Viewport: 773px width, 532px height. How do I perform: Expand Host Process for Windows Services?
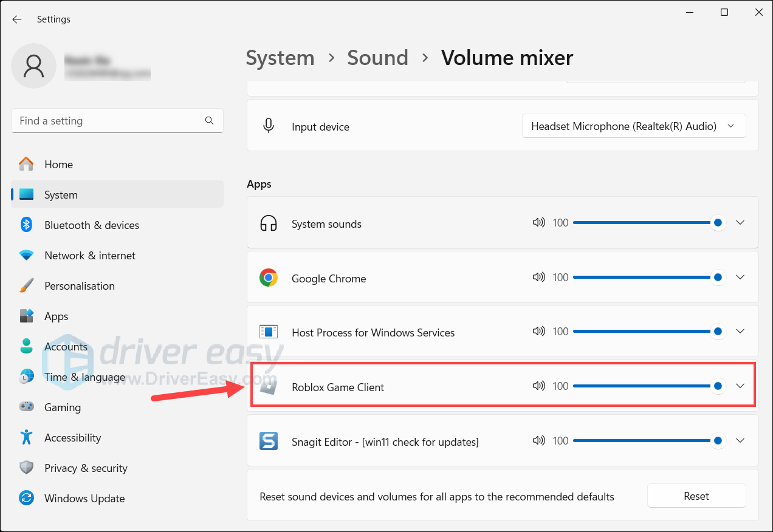click(x=740, y=332)
